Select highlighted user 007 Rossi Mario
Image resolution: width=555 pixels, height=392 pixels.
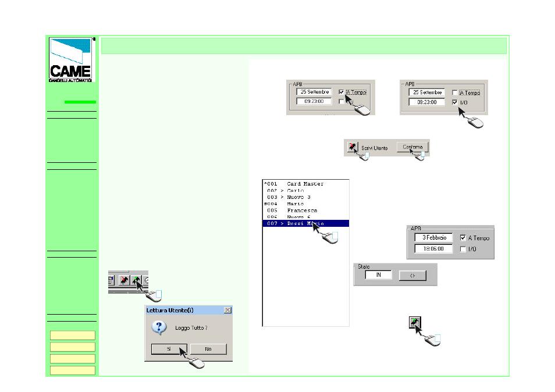[x=306, y=223]
